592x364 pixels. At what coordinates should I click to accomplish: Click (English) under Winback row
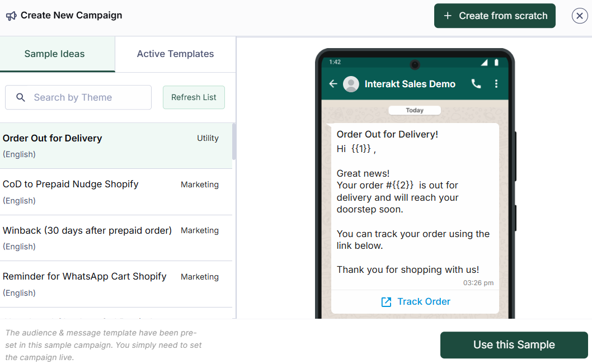[x=19, y=247]
